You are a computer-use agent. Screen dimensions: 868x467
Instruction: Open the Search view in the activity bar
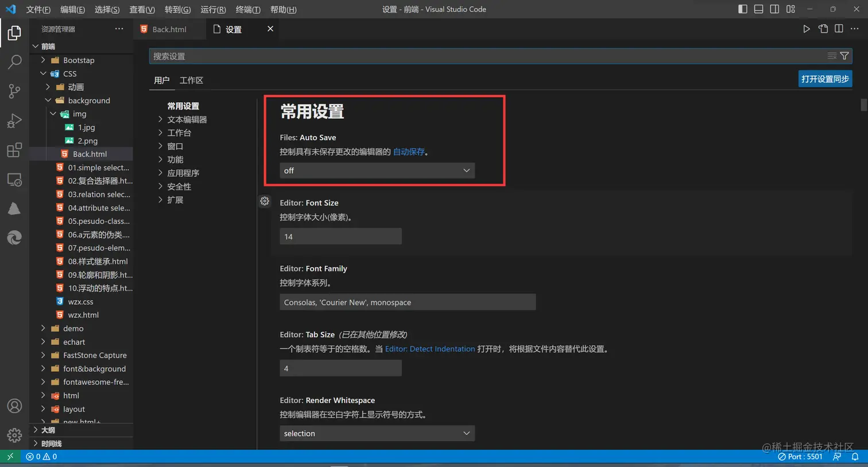click(x=14, y=61)
